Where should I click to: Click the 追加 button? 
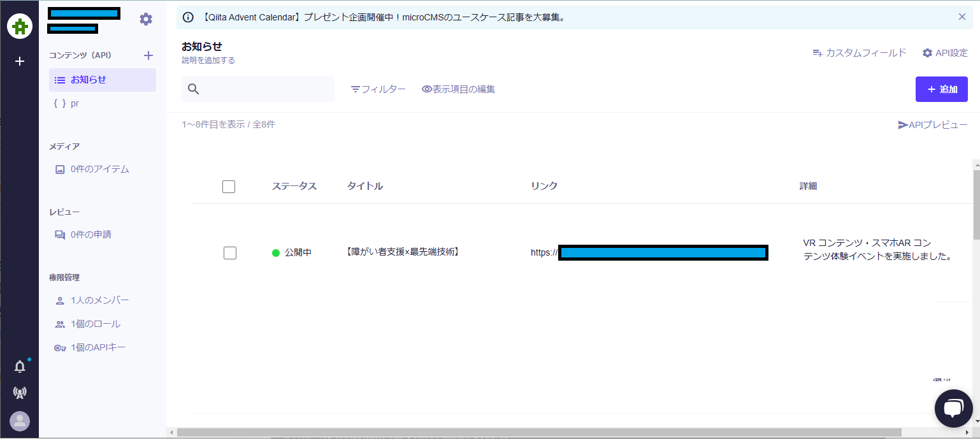pyautogui.click(x=942, y=89)
